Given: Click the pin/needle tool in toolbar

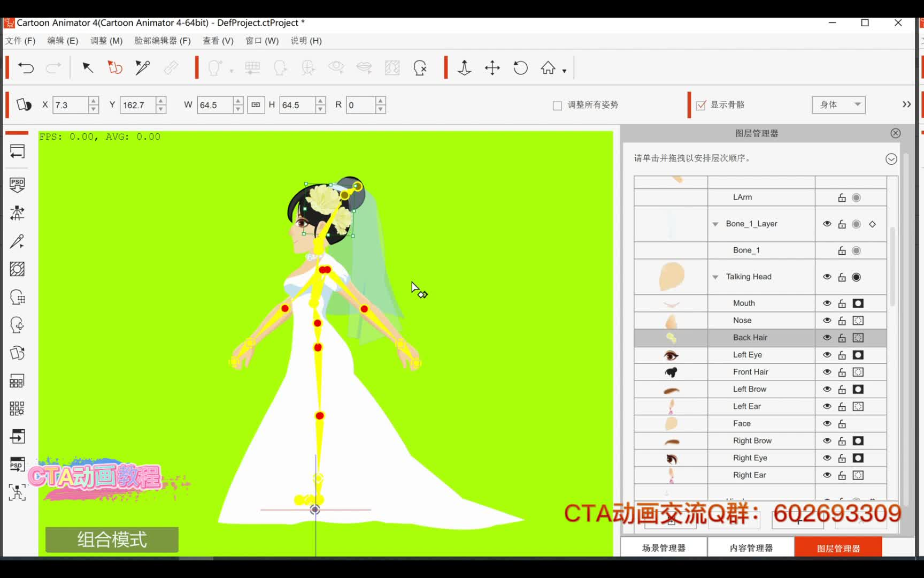Looking at the screenshot, I should (142, 67).
